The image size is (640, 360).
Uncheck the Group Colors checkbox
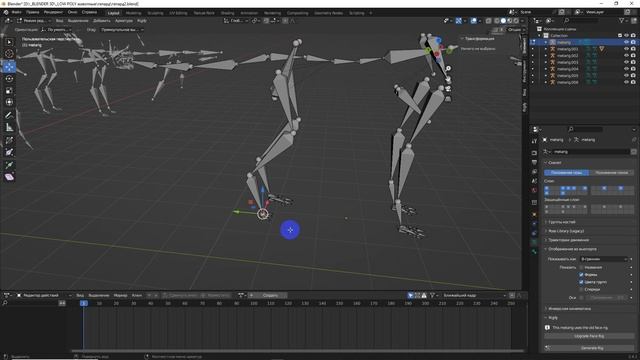click(581, 282)
